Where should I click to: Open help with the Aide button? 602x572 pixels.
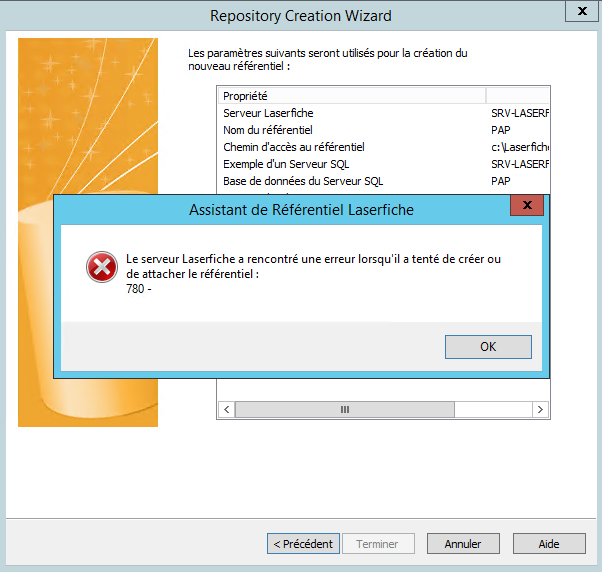click(x=549, y=544)
